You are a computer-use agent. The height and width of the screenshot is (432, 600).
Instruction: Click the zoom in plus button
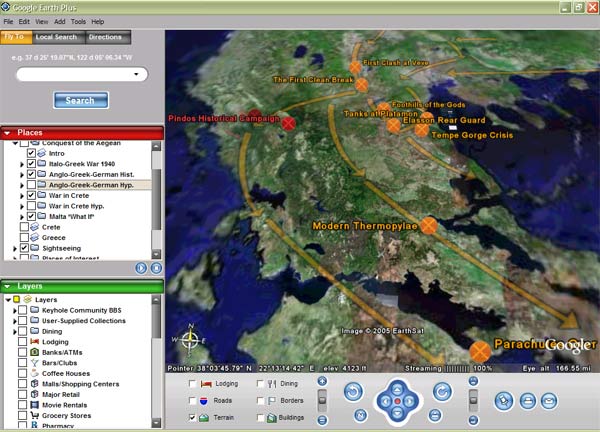click(x=322, y=381)
